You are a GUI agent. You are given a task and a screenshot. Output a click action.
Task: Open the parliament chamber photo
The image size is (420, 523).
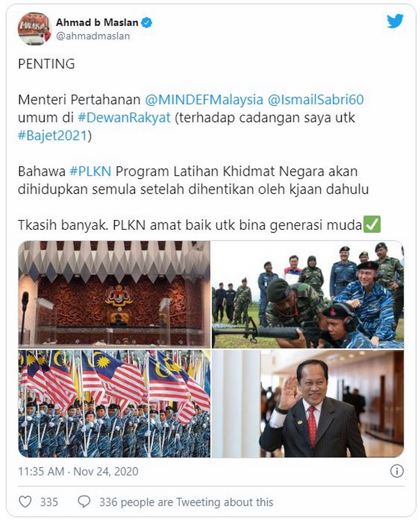(x=114, y=294)
